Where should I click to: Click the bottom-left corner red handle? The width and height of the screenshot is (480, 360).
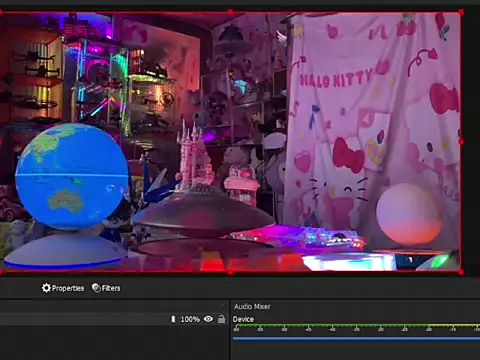1,272
